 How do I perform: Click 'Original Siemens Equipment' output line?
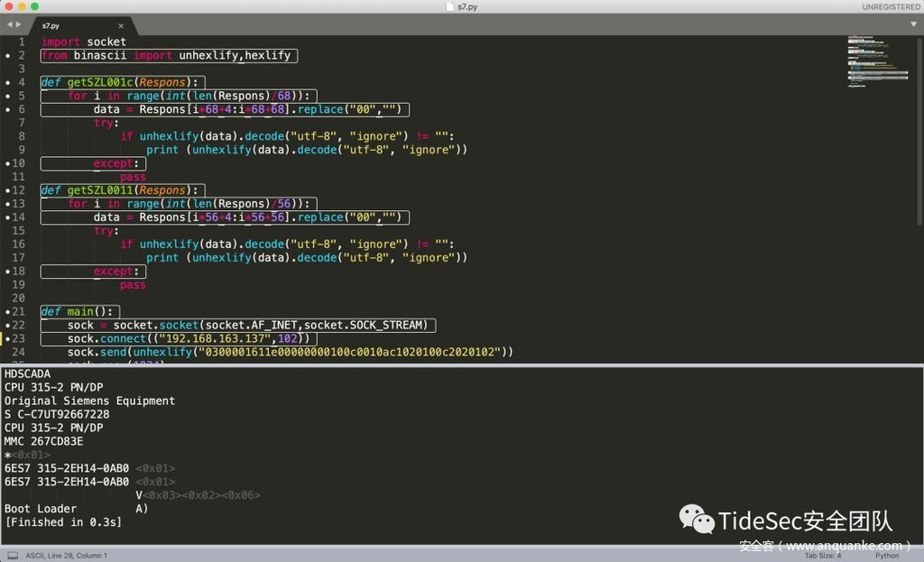(89, 401)
